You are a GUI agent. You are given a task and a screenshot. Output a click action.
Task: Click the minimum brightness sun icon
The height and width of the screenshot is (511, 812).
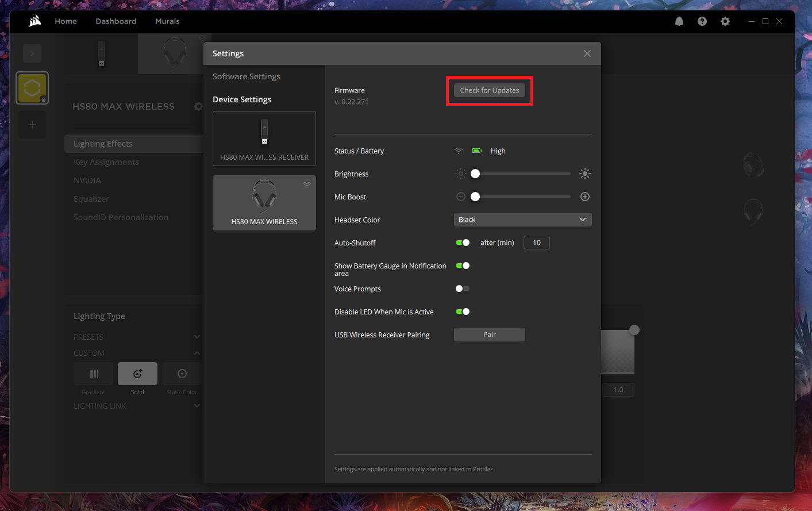460,174
